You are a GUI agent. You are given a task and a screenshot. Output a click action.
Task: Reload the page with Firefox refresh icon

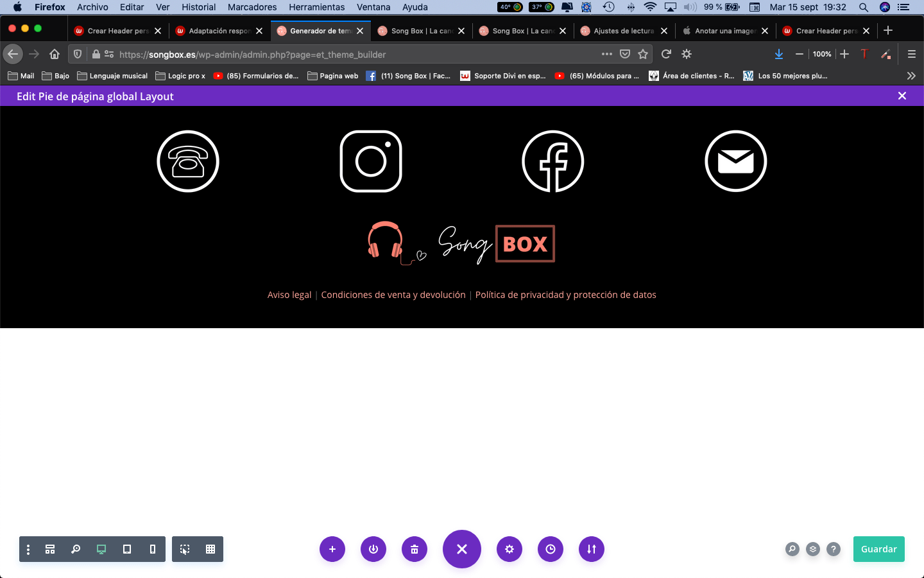[x=666, y=54]
